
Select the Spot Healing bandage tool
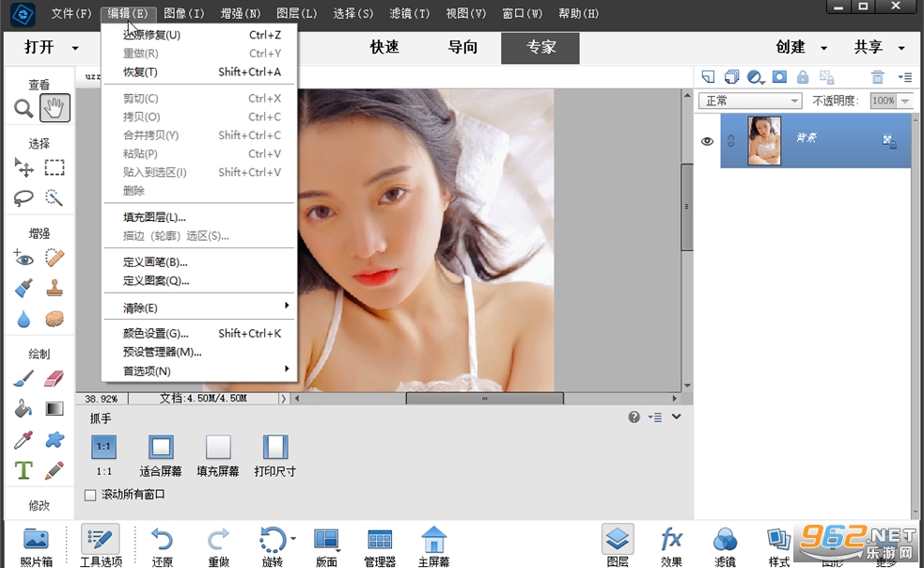pyautogui.click(x=55, y=258)
